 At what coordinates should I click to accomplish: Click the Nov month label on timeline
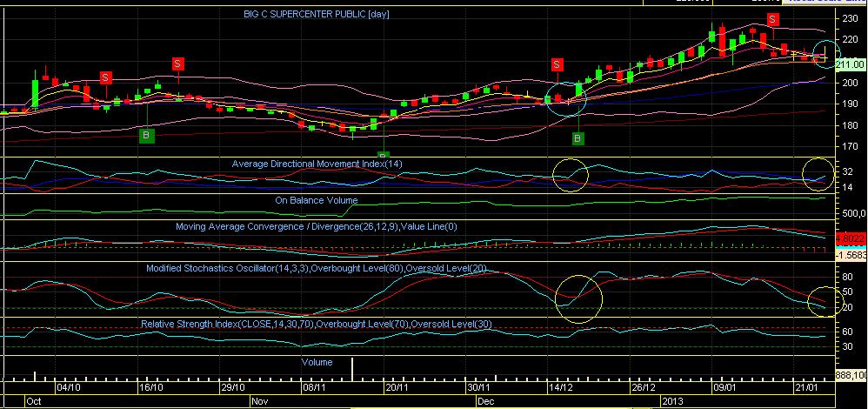pos(260,400)
